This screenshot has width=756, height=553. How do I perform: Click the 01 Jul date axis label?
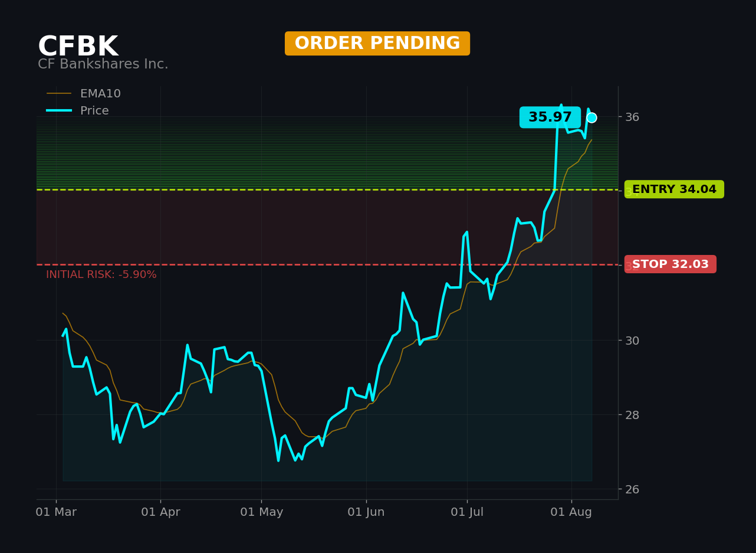(x=467, y=512)
